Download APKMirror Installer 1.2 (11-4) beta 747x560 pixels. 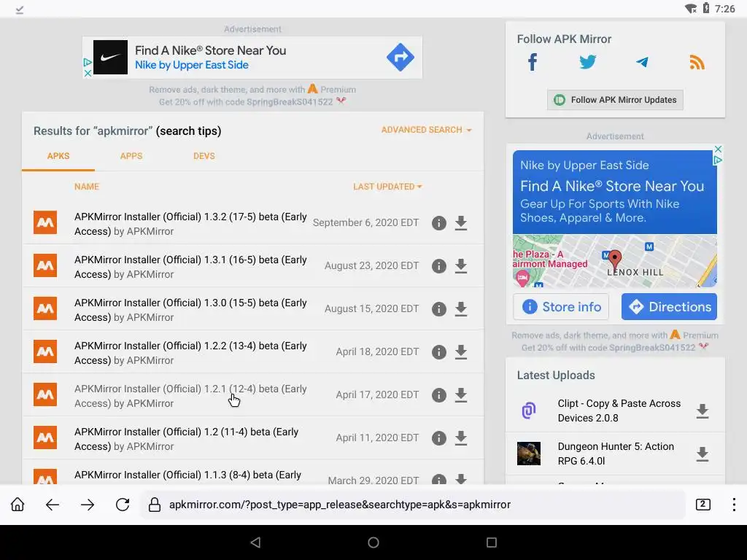pyautogui.click(x=461, y=437)
